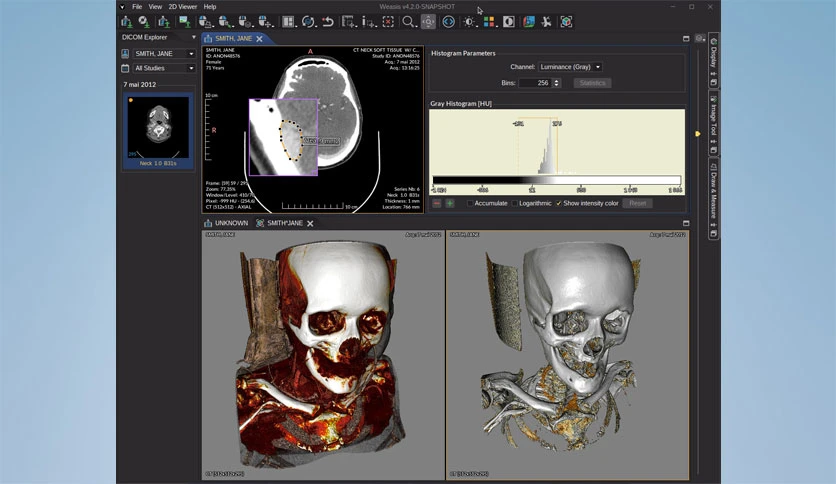Open the File menu

pos(137,7)
